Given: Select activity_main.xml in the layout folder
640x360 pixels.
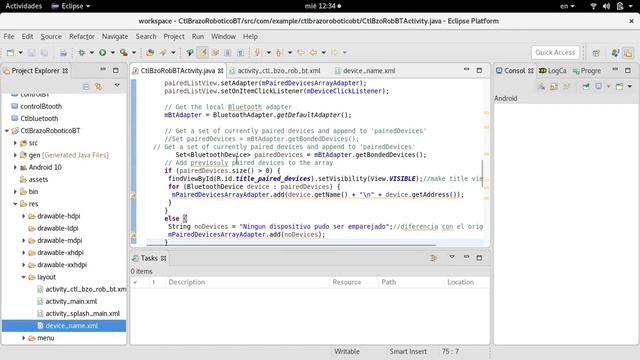Looking at the screenshot, I should point(71,301).
